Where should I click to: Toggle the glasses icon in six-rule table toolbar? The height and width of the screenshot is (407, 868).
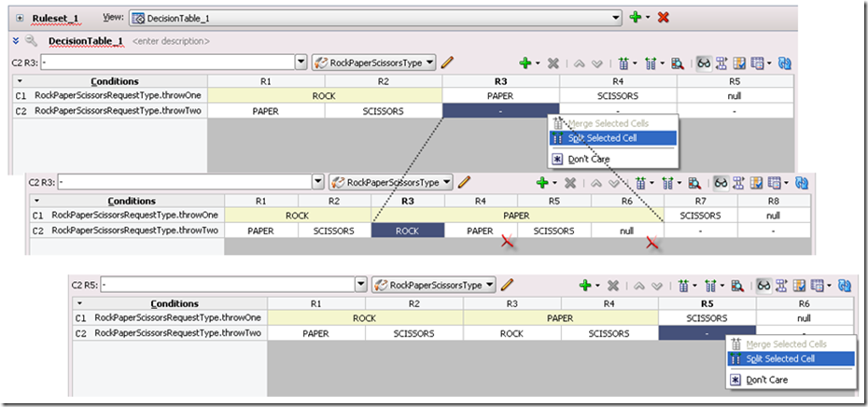tap(763, 285)
